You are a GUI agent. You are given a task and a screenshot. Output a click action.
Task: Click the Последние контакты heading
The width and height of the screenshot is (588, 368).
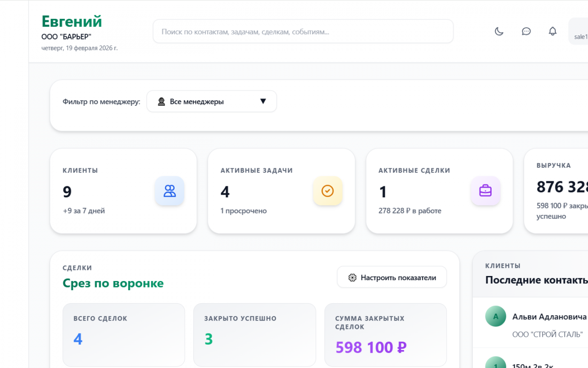click(537, 280)
